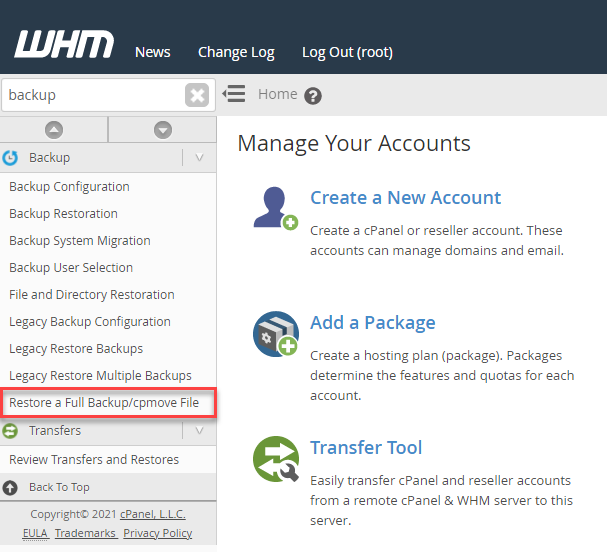Open the Trademarks footer link
607x552 pixels.
pyautogui.click(x=85, y=533)
